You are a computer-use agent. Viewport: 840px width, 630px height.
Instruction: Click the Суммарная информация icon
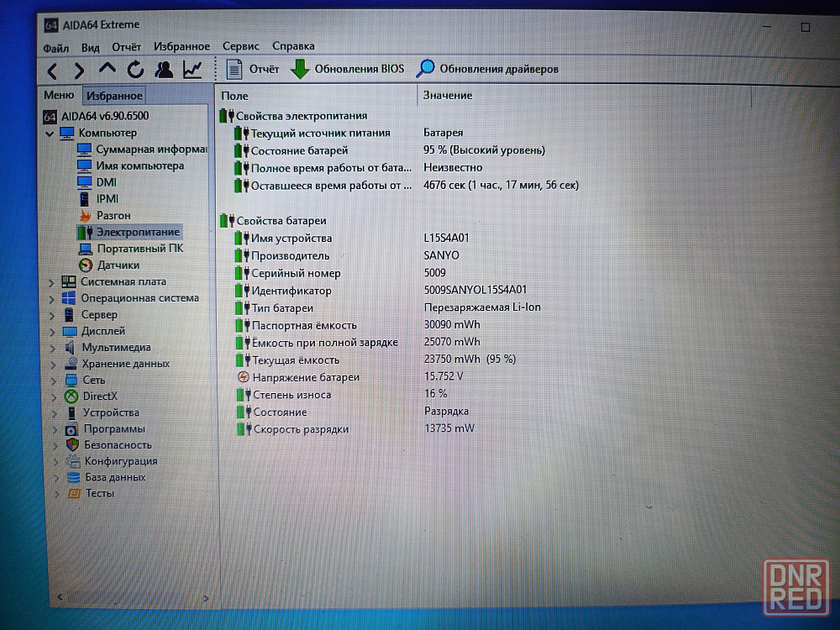coord(84,150)
